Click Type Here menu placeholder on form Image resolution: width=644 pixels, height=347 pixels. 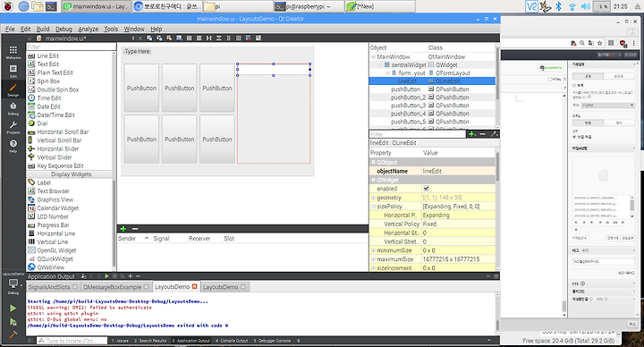[x=137, y=51]
